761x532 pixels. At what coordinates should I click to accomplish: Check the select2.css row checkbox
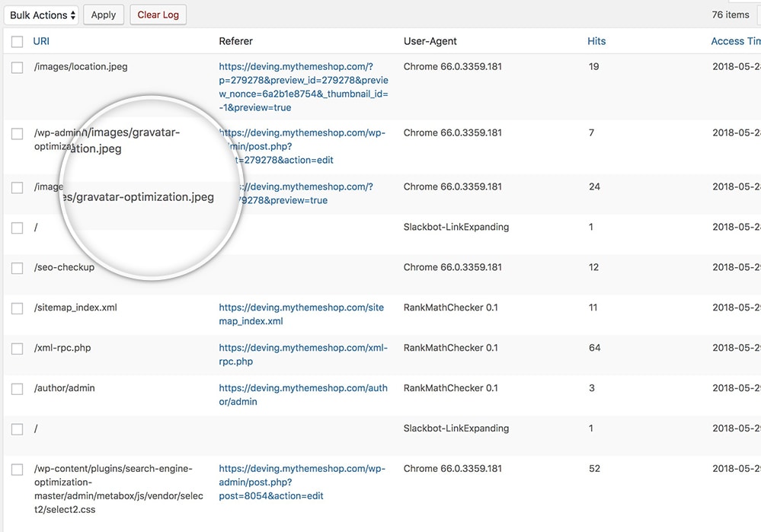pyautogui.click(x=17, y=469)
